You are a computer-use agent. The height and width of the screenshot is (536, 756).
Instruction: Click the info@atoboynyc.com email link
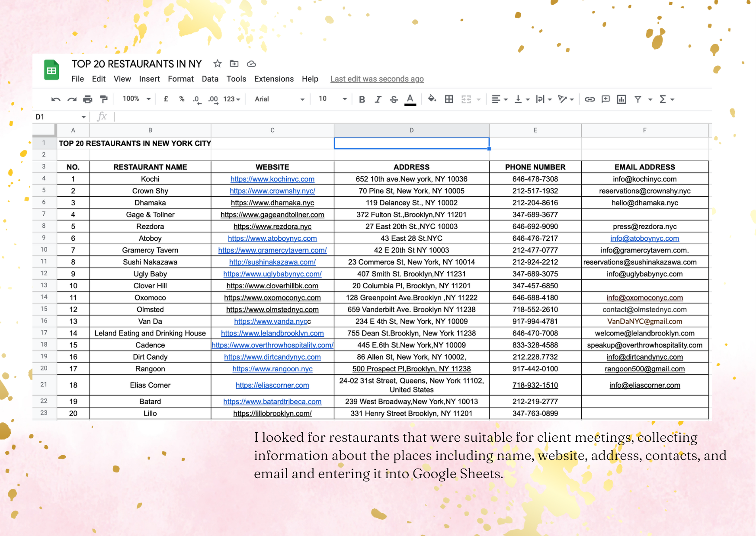click(645, 238)
